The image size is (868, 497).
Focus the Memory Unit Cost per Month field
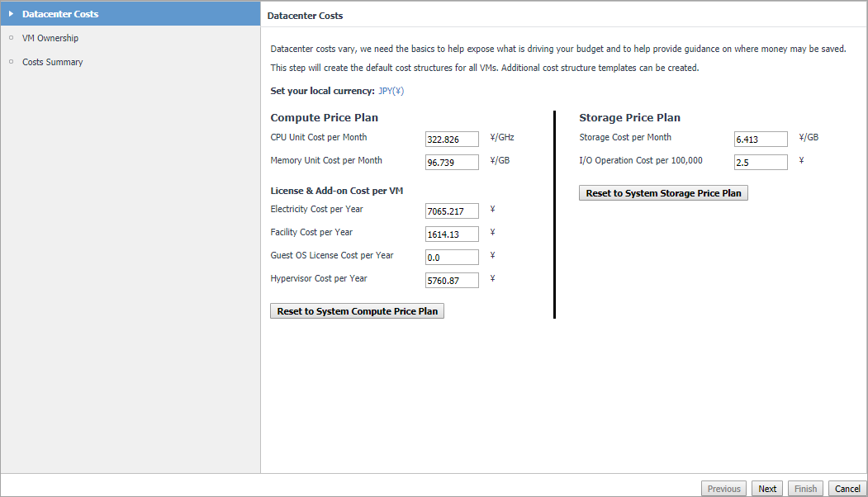[452, 163]
